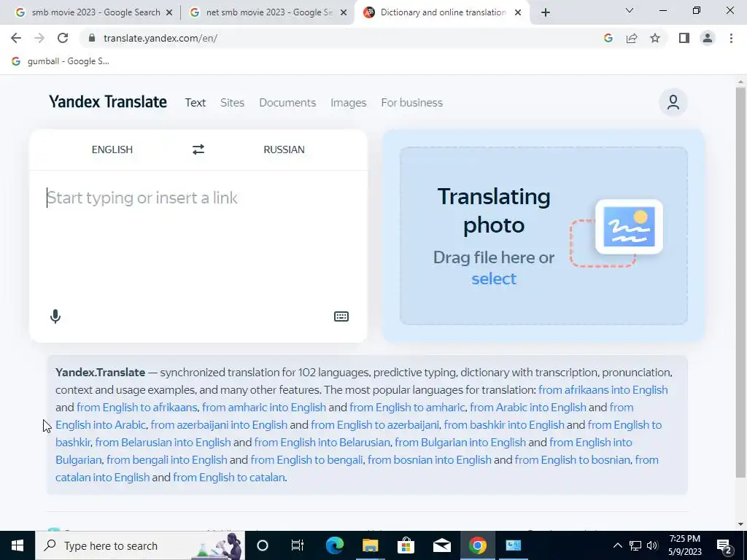Screen dimensions: 747x560
Task: Open 'from bashkir into English' link
Action: [504, 425]
